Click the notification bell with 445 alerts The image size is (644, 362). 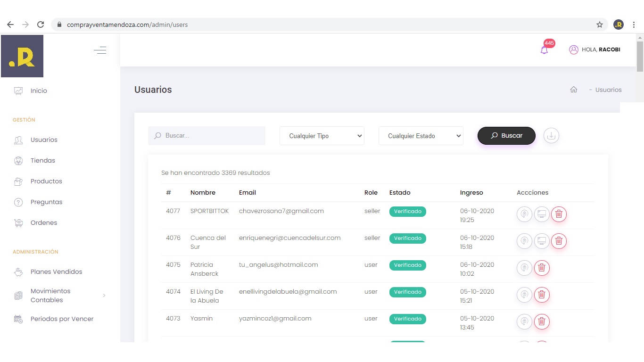coord(545,49)
